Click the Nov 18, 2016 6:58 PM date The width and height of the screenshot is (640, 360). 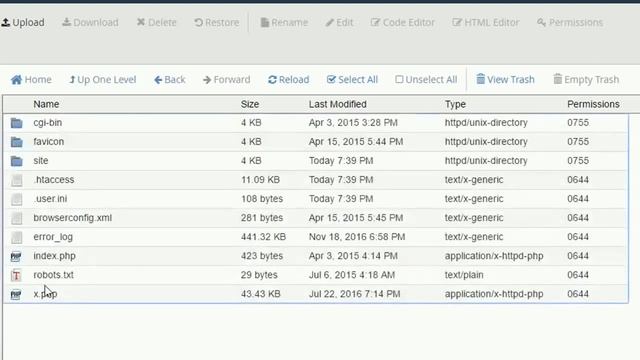(x=357, y=237)
